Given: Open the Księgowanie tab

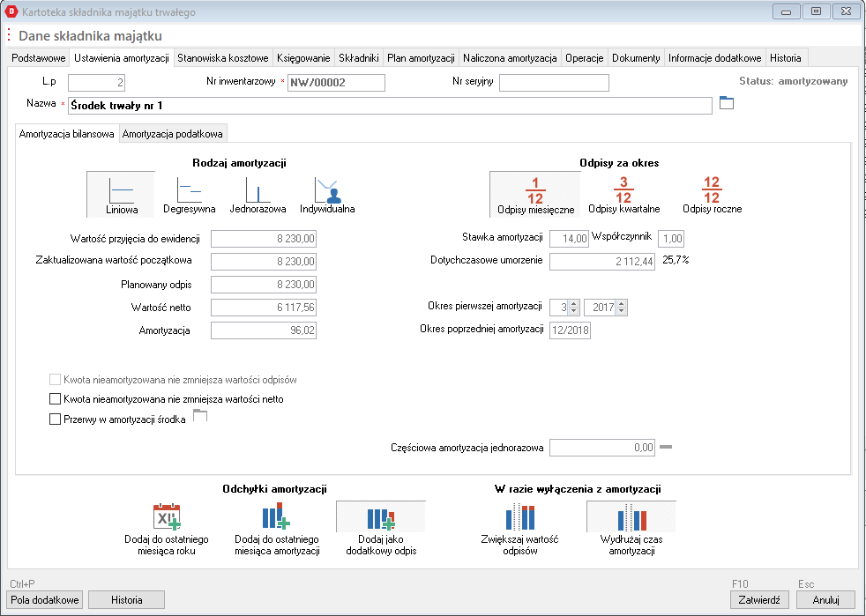Looking at the screenshot, I should click(x=303, y=58).
